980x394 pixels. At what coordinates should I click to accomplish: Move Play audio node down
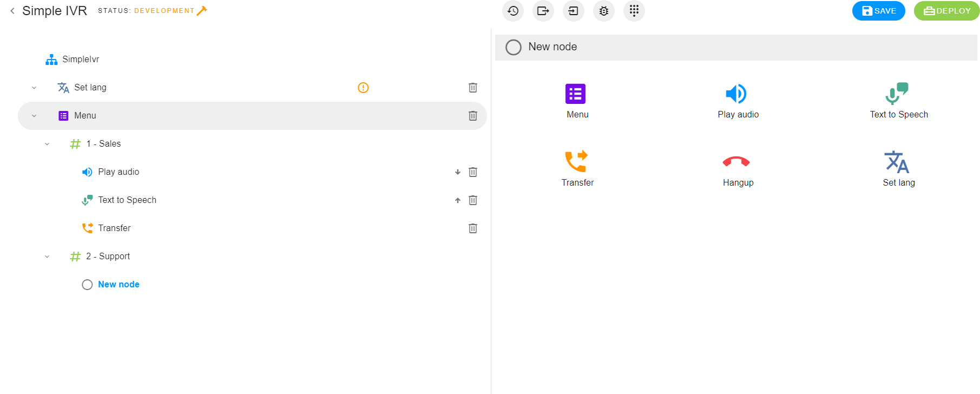point(457,172)
